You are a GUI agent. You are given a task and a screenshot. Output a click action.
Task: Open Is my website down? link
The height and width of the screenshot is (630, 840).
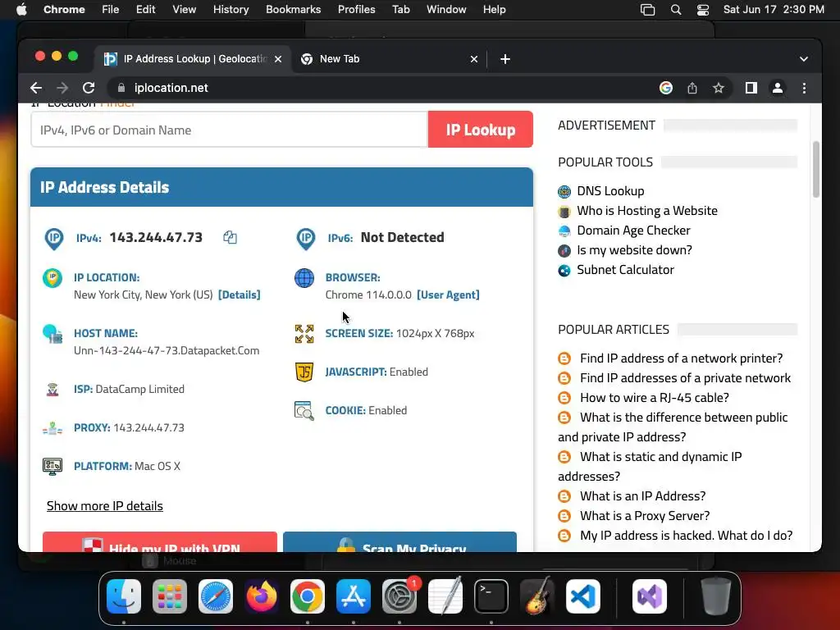click(x=634, y=250)
